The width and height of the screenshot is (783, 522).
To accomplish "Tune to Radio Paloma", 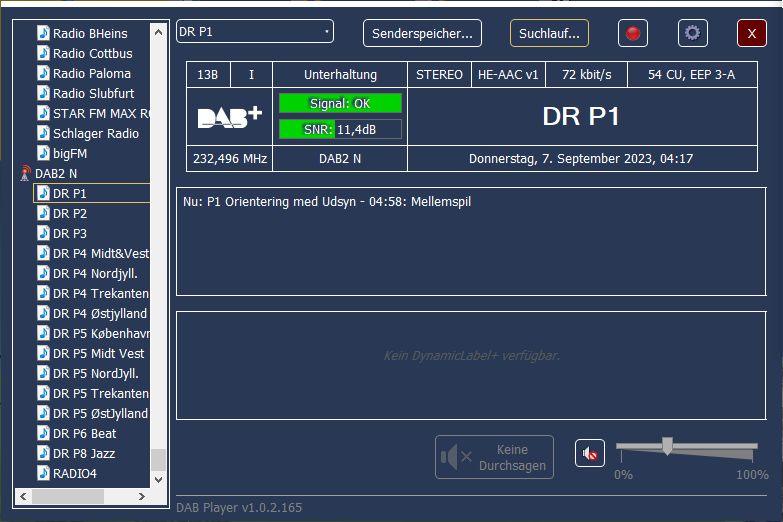I will [x=92, y=73].
